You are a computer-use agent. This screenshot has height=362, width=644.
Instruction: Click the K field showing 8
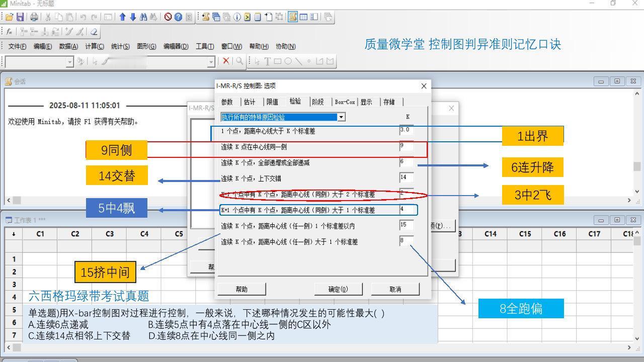407,241
